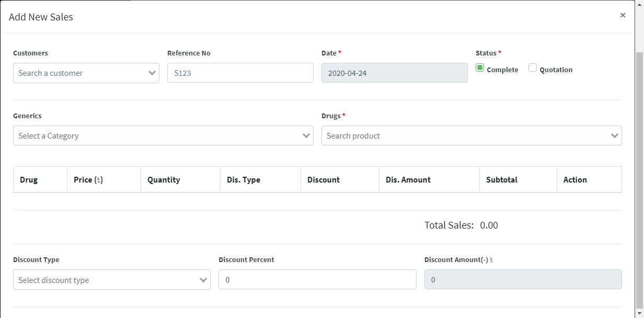Click the Discount column header in table
The width and height of the screenshot is (644, 318).
[x=324, y=180]
